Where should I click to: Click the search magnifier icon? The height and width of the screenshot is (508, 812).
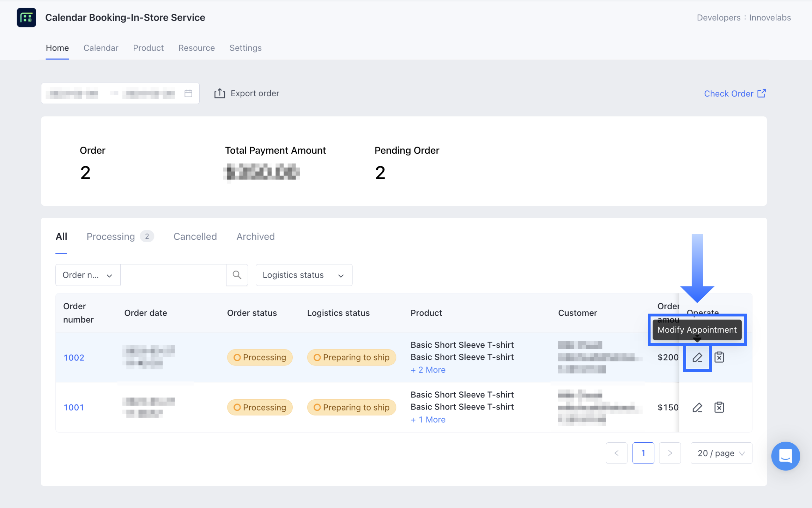pos(237,275)
